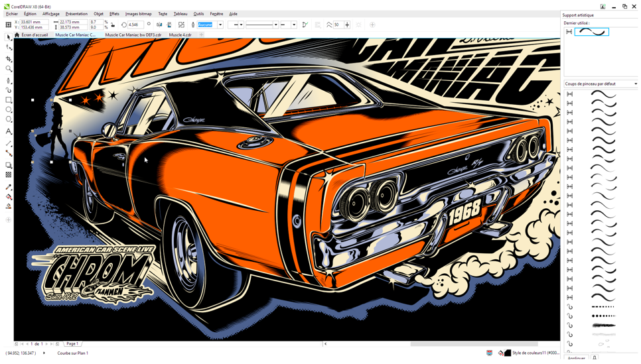Viewport: 641px width, 364px height.
Task: Switch to Muscle Car Maniac bw DEF3.cdr tab
Action: [133, 35]
